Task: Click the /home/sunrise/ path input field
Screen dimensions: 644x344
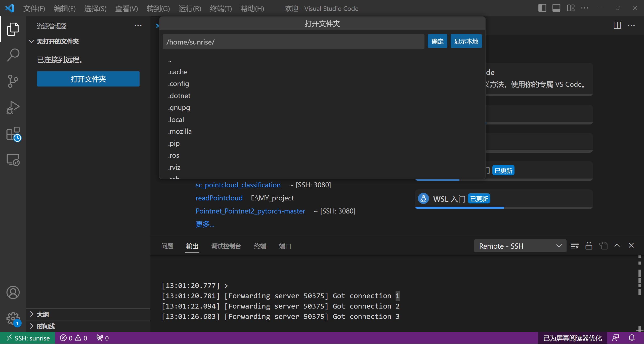Action: (293, 42)
